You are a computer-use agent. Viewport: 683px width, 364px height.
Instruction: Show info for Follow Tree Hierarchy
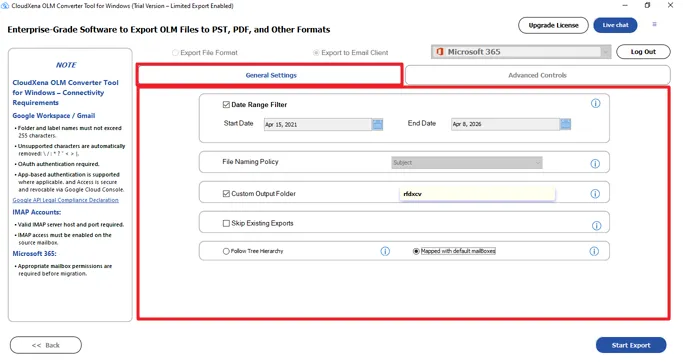pyautogui.click(x=385, y=251)
